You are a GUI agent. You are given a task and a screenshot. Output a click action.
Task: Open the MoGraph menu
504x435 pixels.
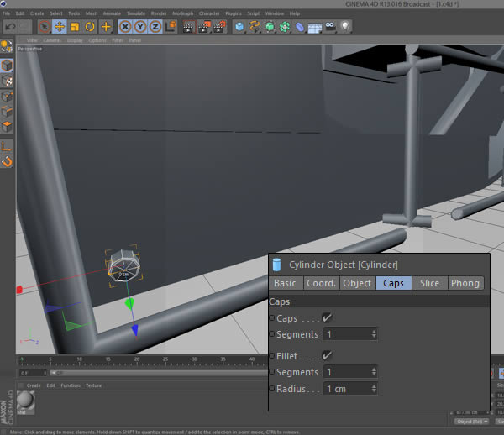(x=182, y=13)
